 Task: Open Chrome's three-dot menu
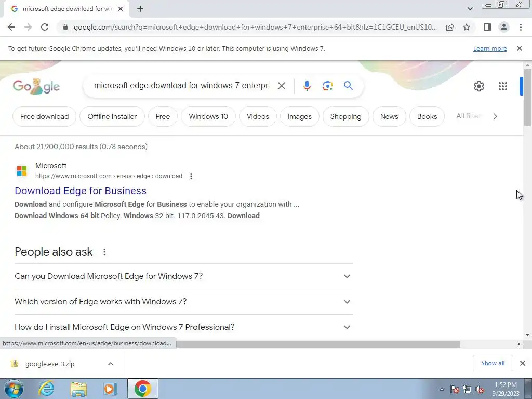(x=521, y=27)
